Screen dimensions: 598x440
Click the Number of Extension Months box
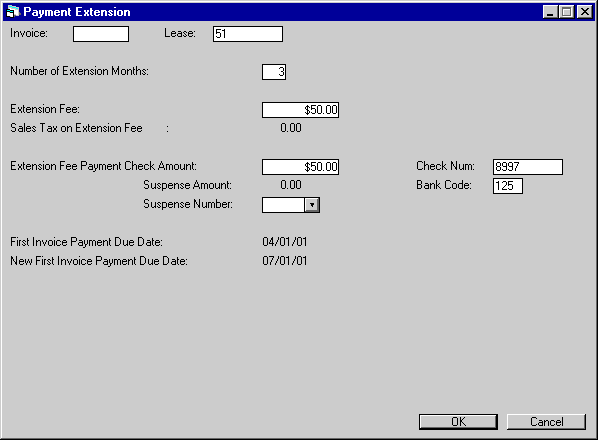point(274,72)
